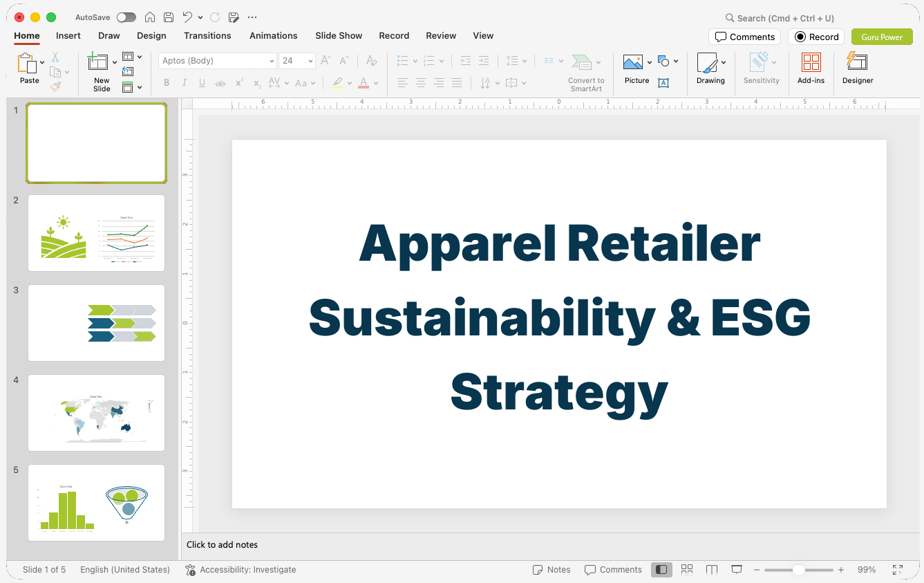Image resolution: width=924 pixels, height=583 pixels.
Task: Toggle the AutoSave switch
Action: 126,17
